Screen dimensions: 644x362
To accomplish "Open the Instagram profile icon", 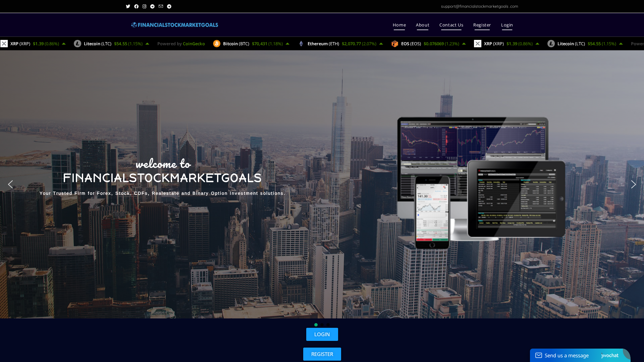I will click(x=144, y=6).
